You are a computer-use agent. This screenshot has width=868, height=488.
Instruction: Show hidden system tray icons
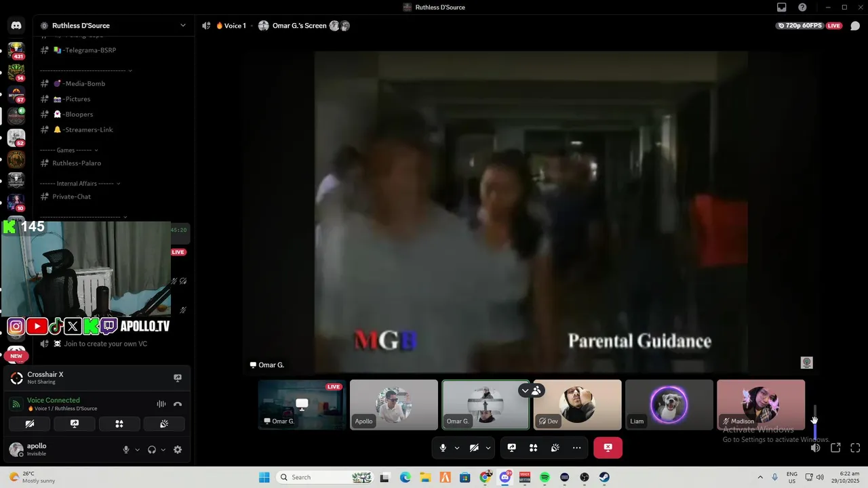click(760, 477)
